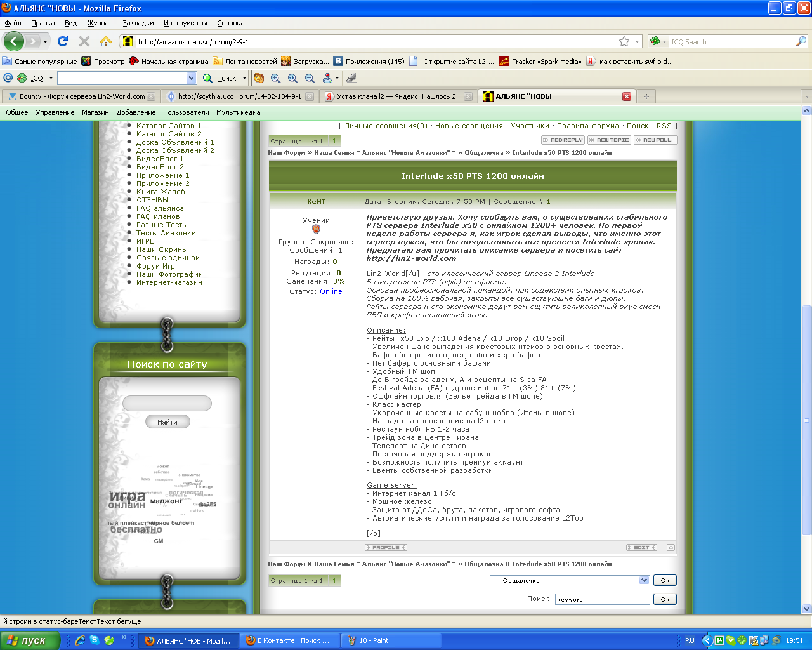Image resolution: width=812 pixels, height=650 pixels.
Task: Switch to the В Контакте taskbar window
Action: click(289, 640)
